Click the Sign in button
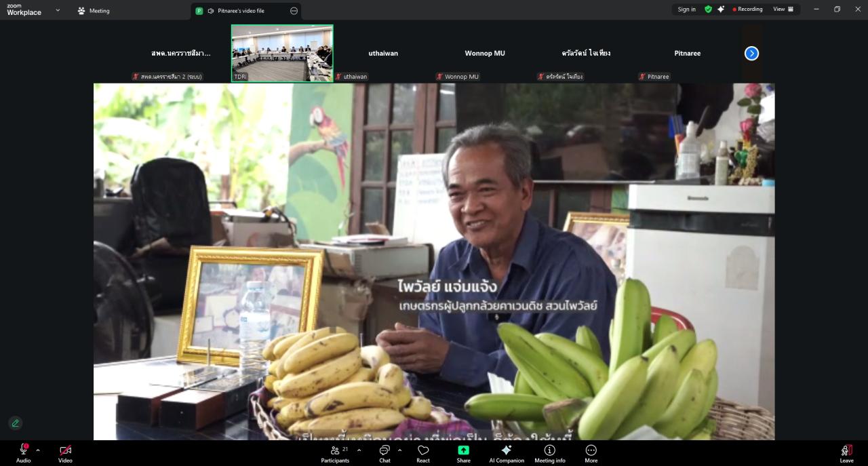The width and height of the screenshot is (868, 466). (x=686, y=9)
